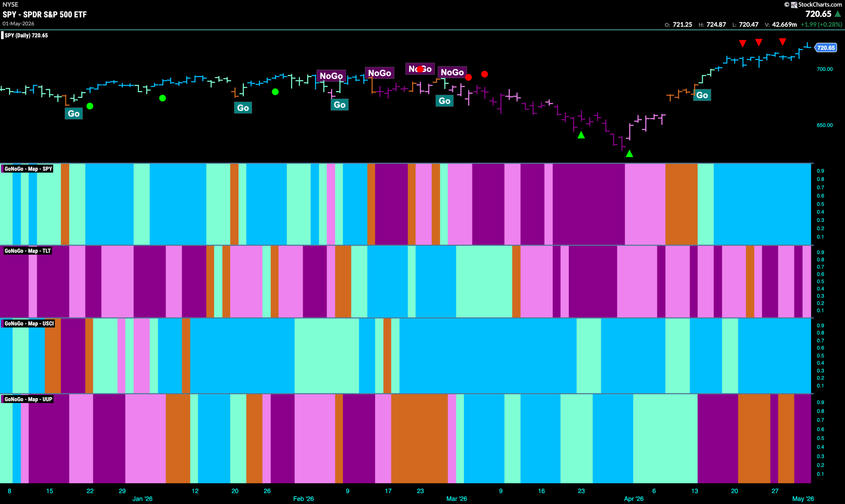This screenshot has height=504, width=845.
Task: Click the O: 721.25 open value
Action: pyautogui.click(x=678, y=24)
